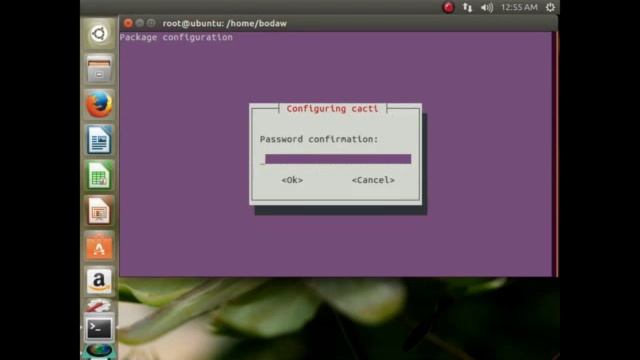The width and height of the screenshot is (640, 360).
Task: Choose <Cancel> in the Configuring cacti dialog
Action: [373, 180]
